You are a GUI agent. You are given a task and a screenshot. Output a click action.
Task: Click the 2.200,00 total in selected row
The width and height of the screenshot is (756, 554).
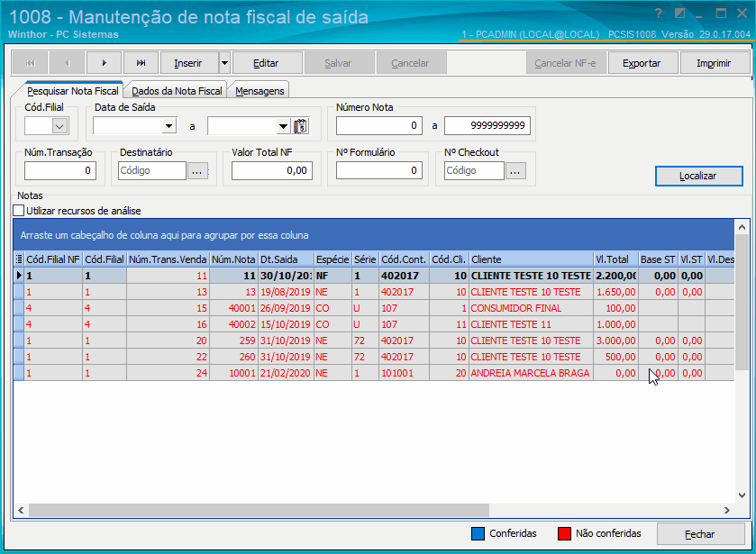(x=615, y=276)
